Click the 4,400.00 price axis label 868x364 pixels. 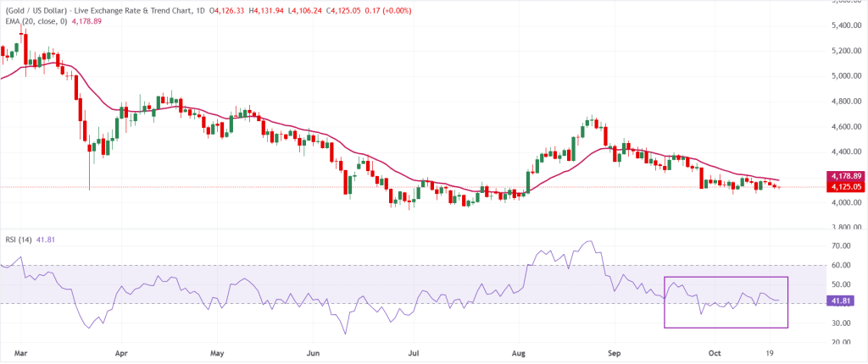tap(845, 152)
